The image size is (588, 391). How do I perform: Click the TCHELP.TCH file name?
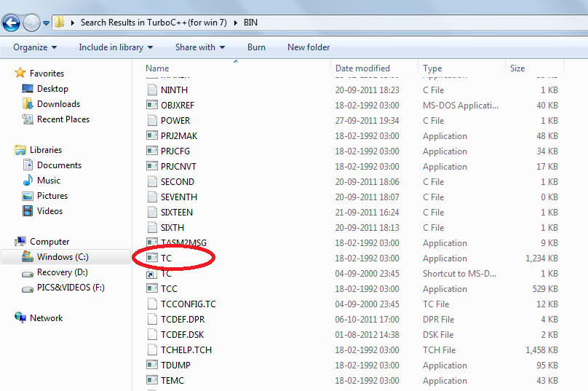pyautogui.click(x=186, y=350)
